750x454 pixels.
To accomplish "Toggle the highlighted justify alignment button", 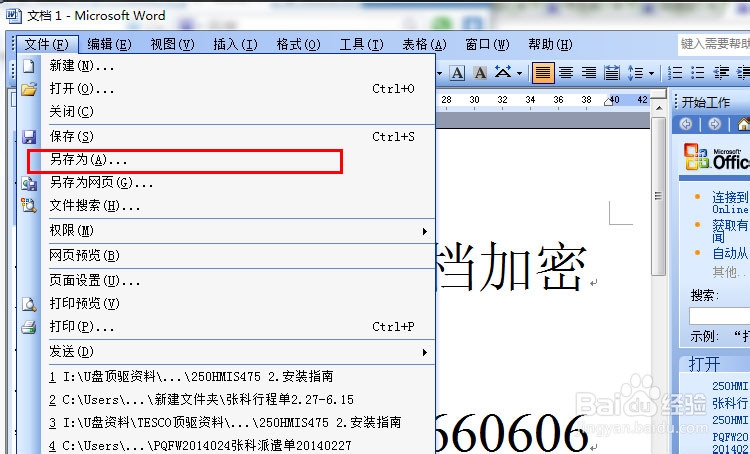I will point(543,73).
